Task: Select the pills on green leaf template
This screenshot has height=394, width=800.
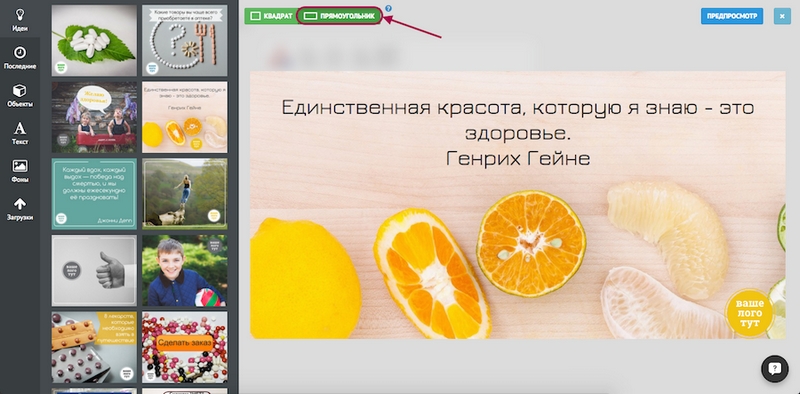Action: pos(94,40)
